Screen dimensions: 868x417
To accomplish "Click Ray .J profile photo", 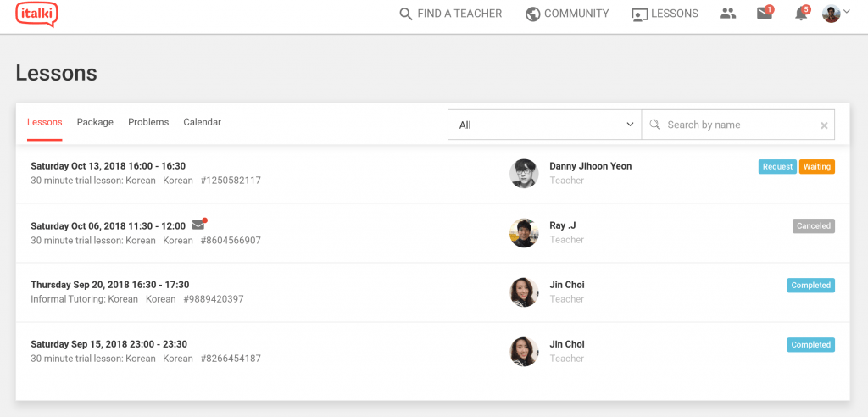I will 524,232.
